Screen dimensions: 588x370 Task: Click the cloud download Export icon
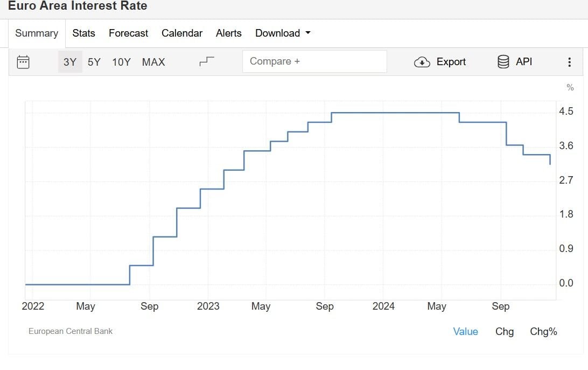pos(422,62)
